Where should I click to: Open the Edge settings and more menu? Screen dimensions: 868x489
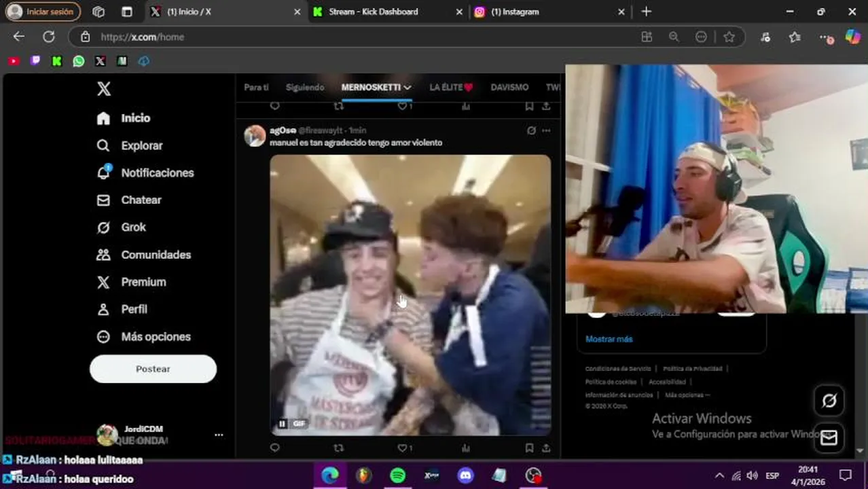click(825, 37)
